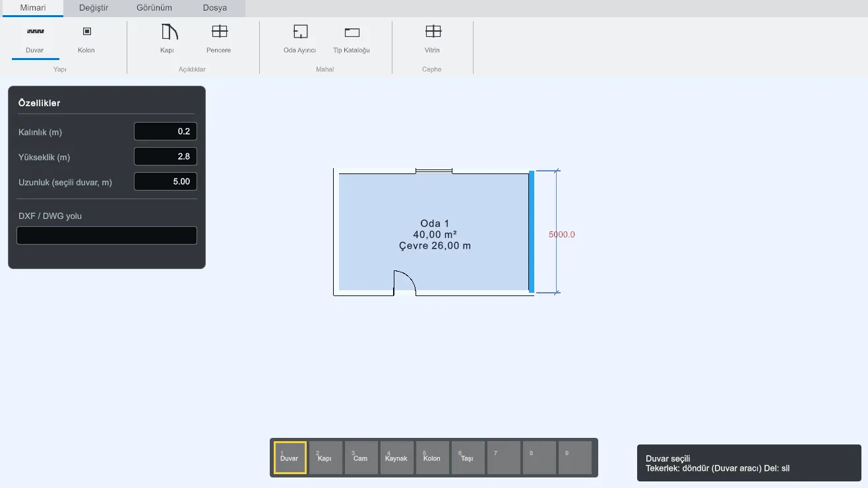Click the selected blue wall on plan
Image resolution: width=868 pixels, height=488 pixels.
(532, 231)
